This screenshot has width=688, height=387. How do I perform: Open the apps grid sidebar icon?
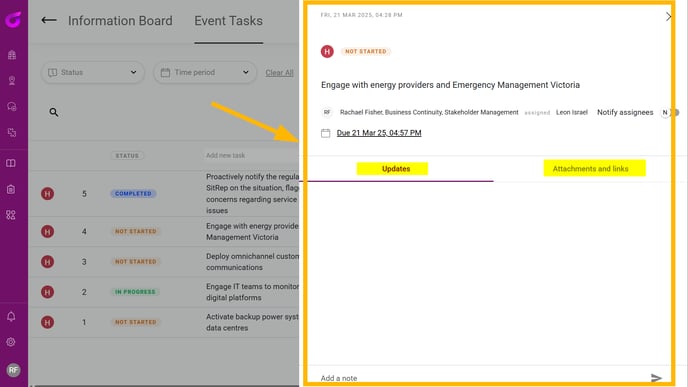(11, 215)
